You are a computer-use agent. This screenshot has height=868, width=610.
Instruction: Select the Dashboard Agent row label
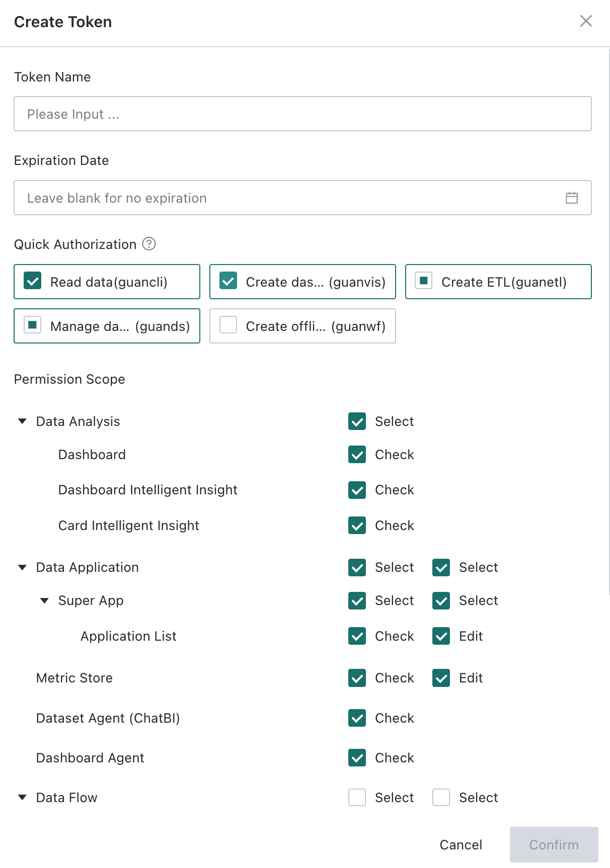click(x=90, y=758)
